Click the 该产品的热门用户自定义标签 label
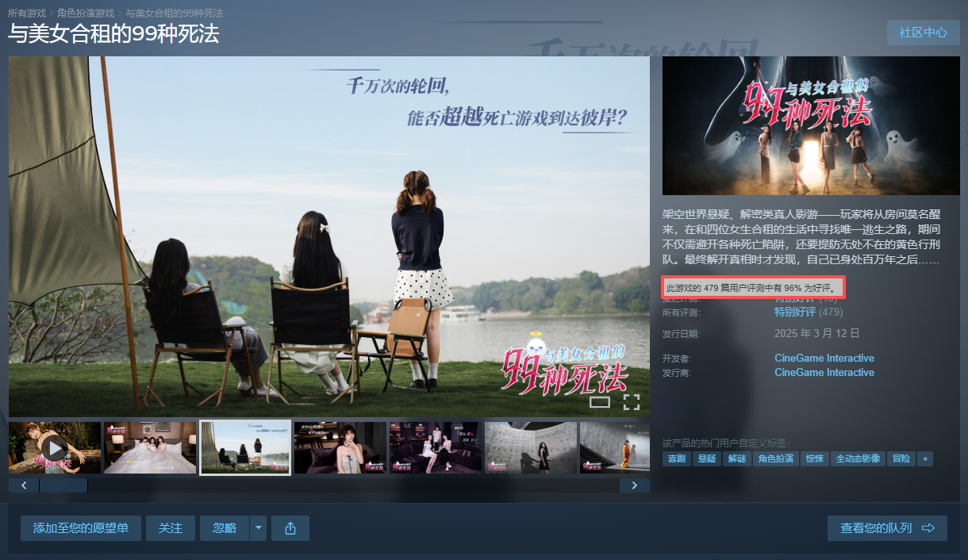 coord(726,442)
